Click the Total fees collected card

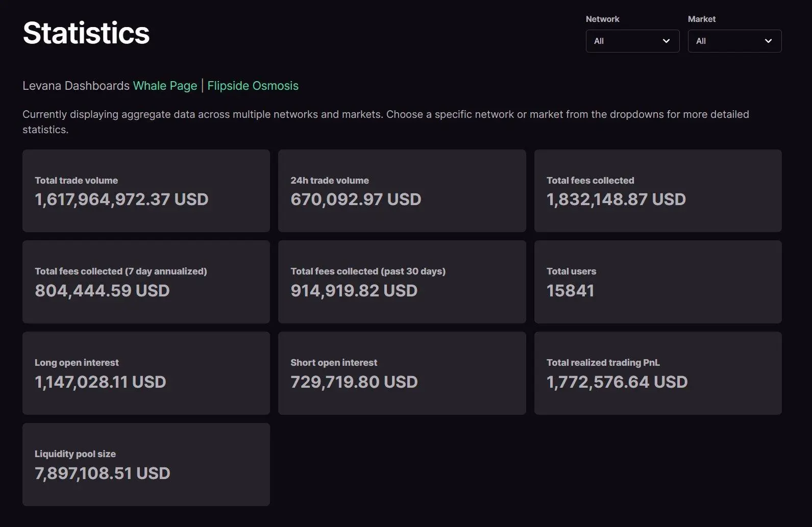tap(657, 191)
